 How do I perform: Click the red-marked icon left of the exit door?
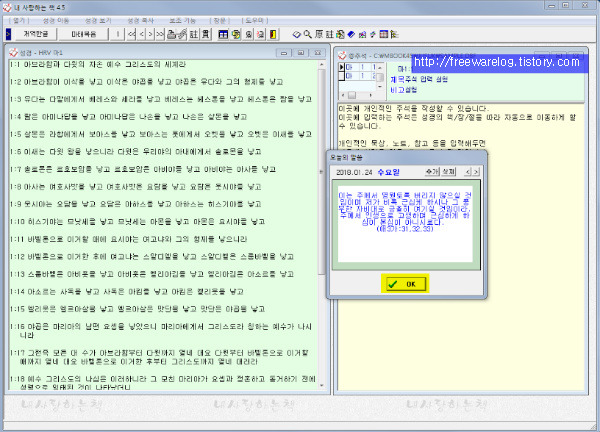tap(261, 34)
